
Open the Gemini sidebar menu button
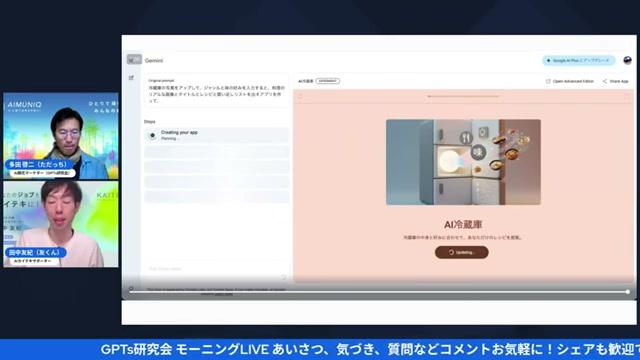click(x=134, y=60)
